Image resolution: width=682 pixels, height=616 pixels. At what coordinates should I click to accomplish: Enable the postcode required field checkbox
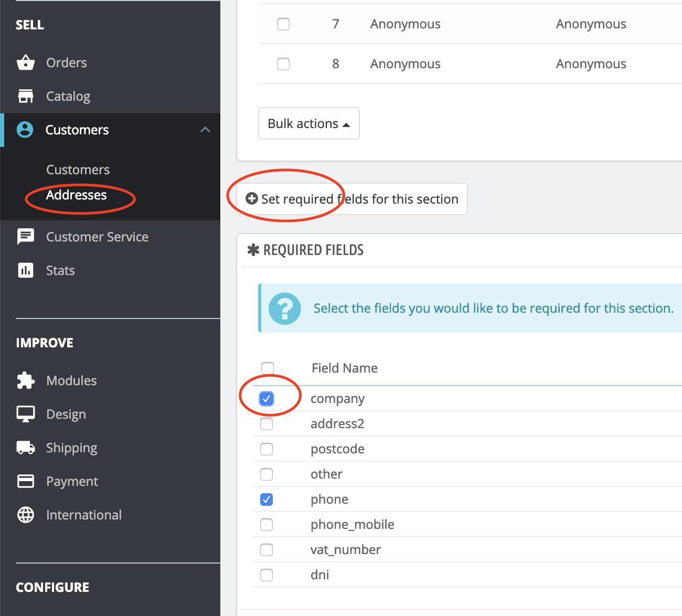click(267, 449)
